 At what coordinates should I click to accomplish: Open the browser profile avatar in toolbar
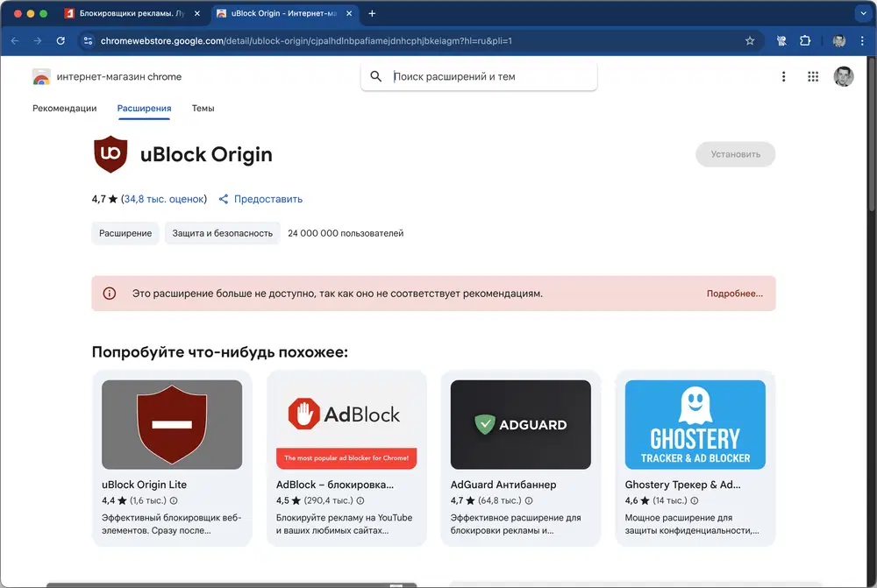coord(838,41)
